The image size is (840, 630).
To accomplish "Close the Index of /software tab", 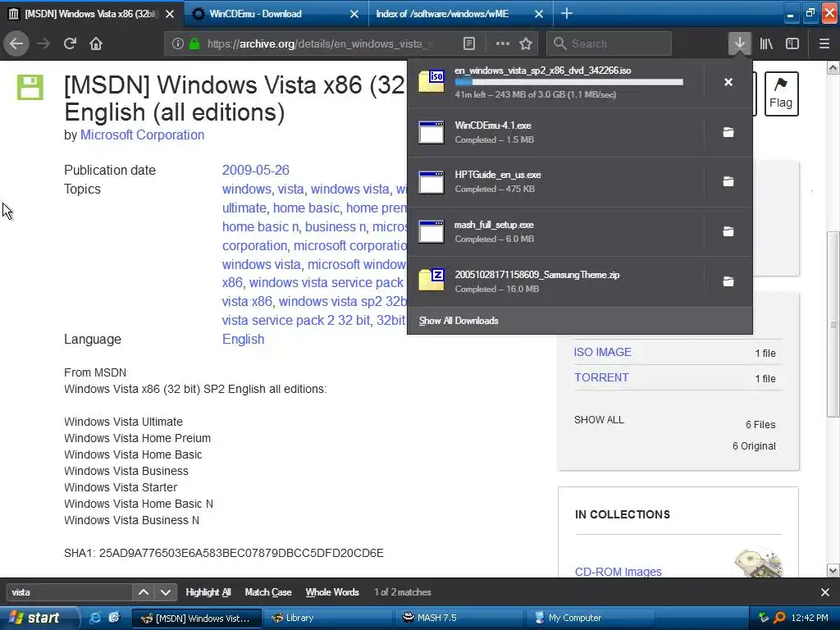I will point(539,14).
